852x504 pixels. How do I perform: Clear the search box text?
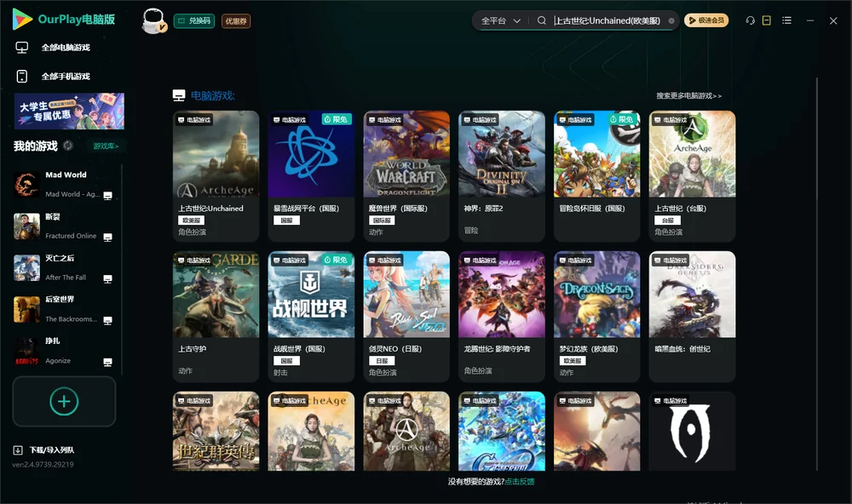coord(671,20)
